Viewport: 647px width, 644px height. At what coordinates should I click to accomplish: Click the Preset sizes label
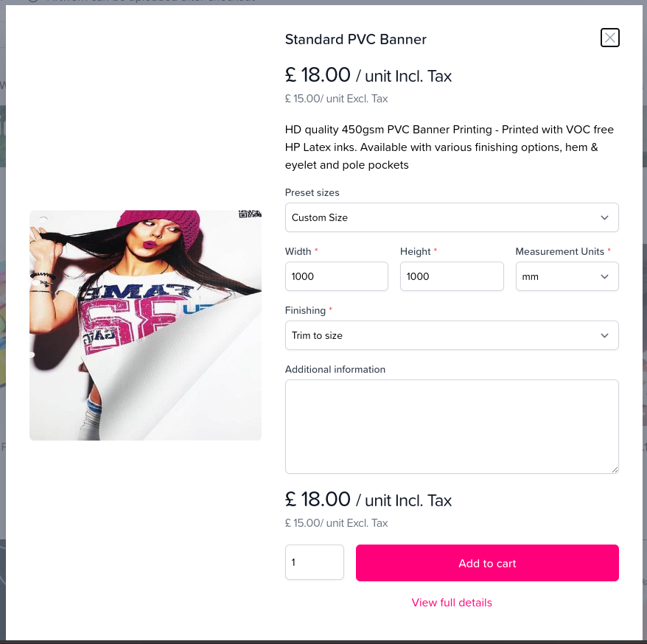point(312,192)
